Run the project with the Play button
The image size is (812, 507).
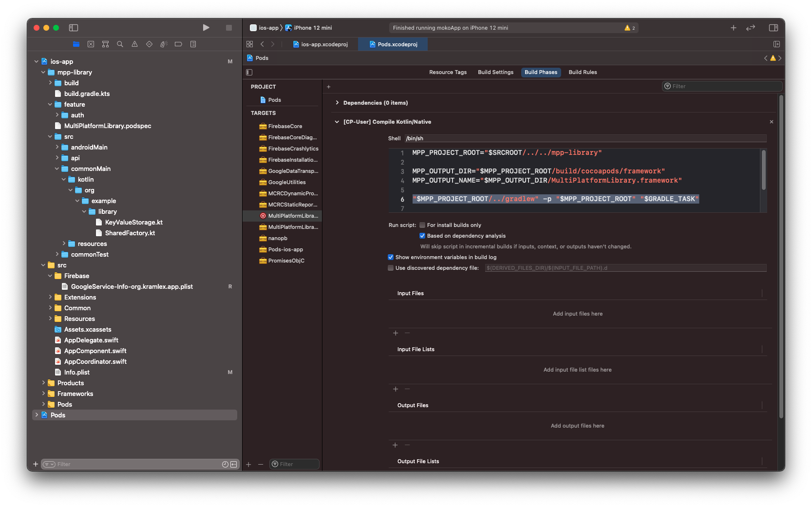click(x=206, y=28)
